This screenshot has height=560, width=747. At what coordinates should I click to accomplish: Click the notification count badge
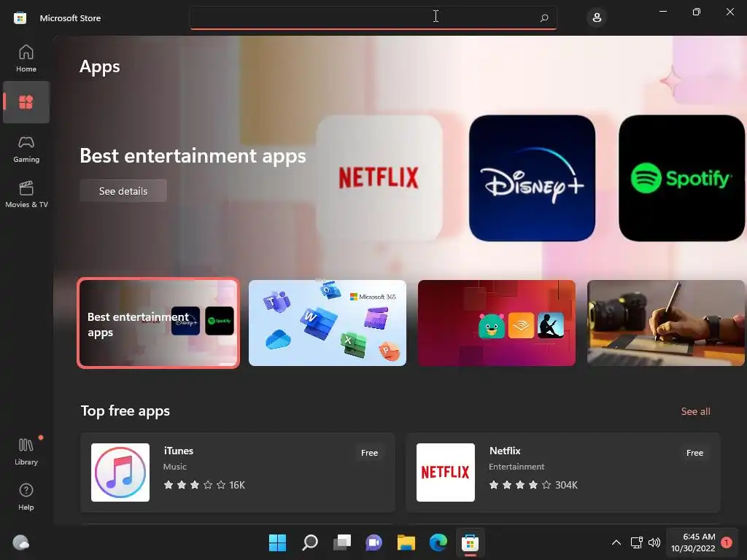[727, 542]
